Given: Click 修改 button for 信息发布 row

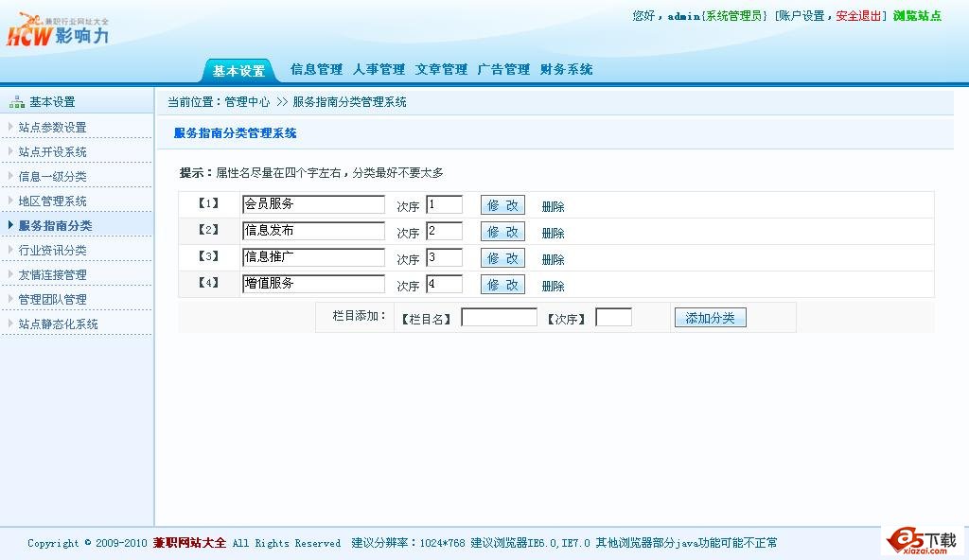Looking at the screenshot, I should [503, 232].
